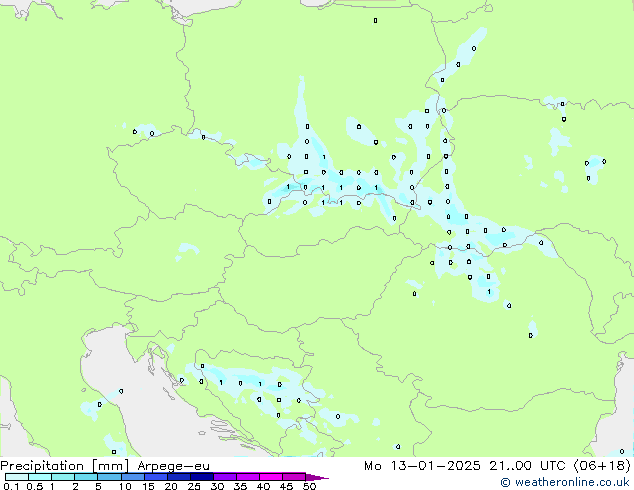Click the '0.1' legend scale label
This screenshot has height=490, width=634.
pyautogui.click(x=11, y=486)
